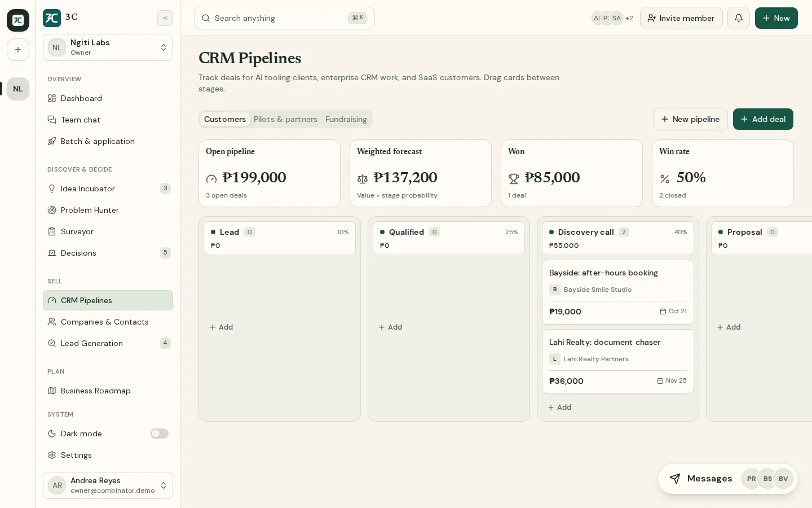Switch to the Fundraising tab
The width and height of the screenshot is (812, 508).
point(346,119)
